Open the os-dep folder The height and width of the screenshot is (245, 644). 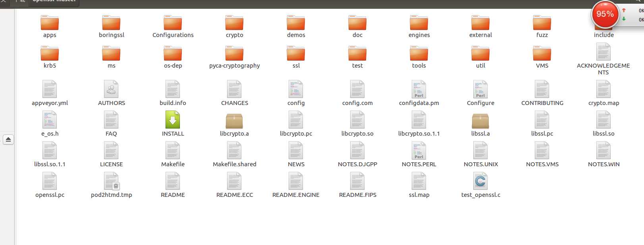pyautogui.click(x=173, y=53)
